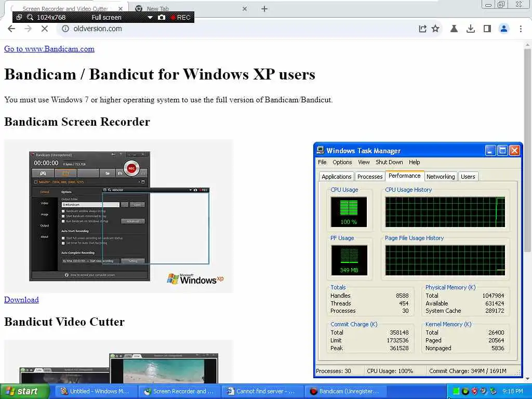Click the 9:18 PM system clock
The image size is (532, 399).
coord(512,391)
